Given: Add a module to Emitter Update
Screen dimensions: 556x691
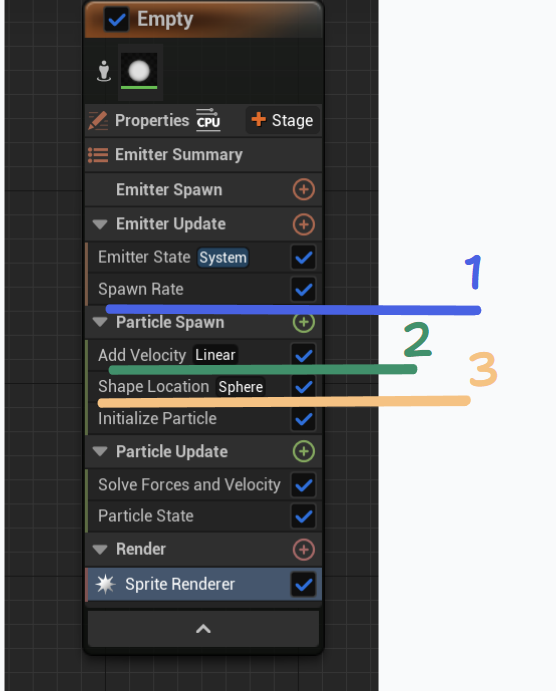Looking at the screenshot, I should [304, 224].
